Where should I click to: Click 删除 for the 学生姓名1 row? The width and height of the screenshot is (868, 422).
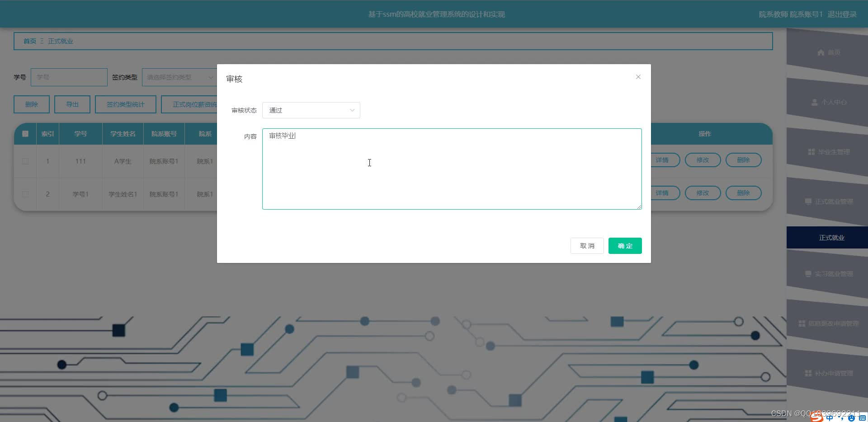743,193
